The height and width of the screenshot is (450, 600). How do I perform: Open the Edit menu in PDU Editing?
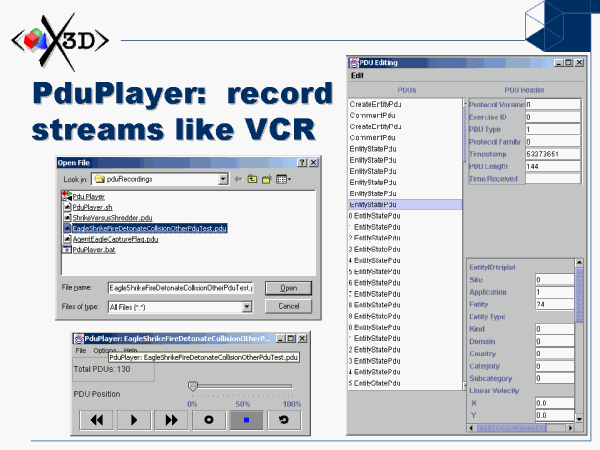point(357,76)
